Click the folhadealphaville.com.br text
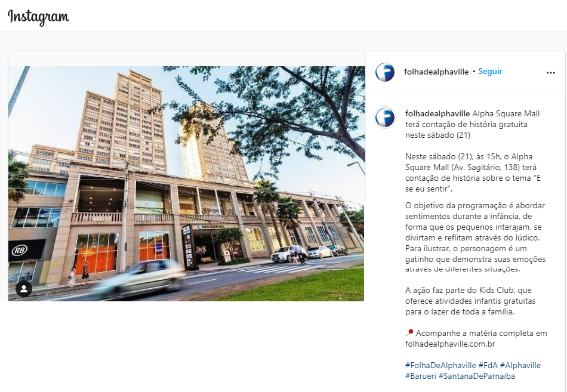Screen dimensions: 567x392 point(450,344)
